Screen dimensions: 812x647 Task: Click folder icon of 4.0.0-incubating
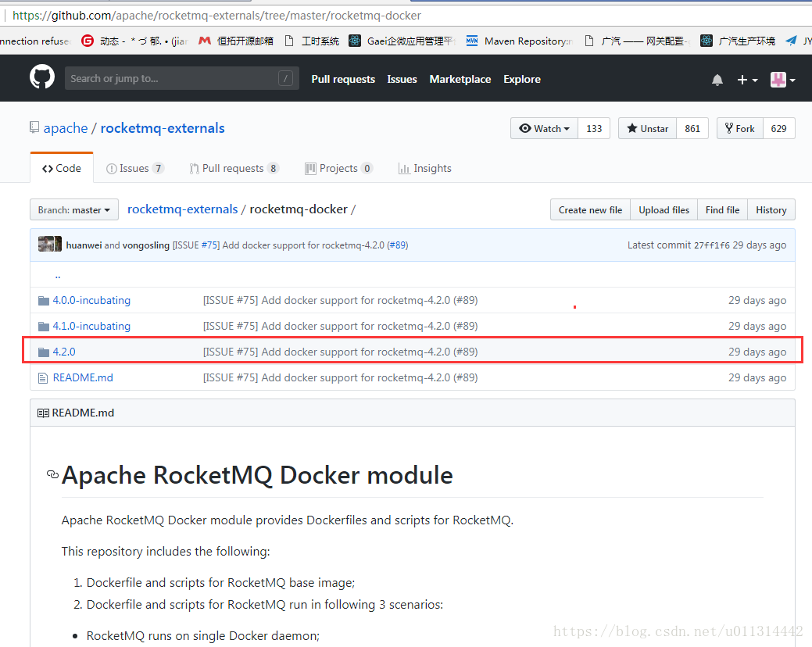click(x=44, y=301)
